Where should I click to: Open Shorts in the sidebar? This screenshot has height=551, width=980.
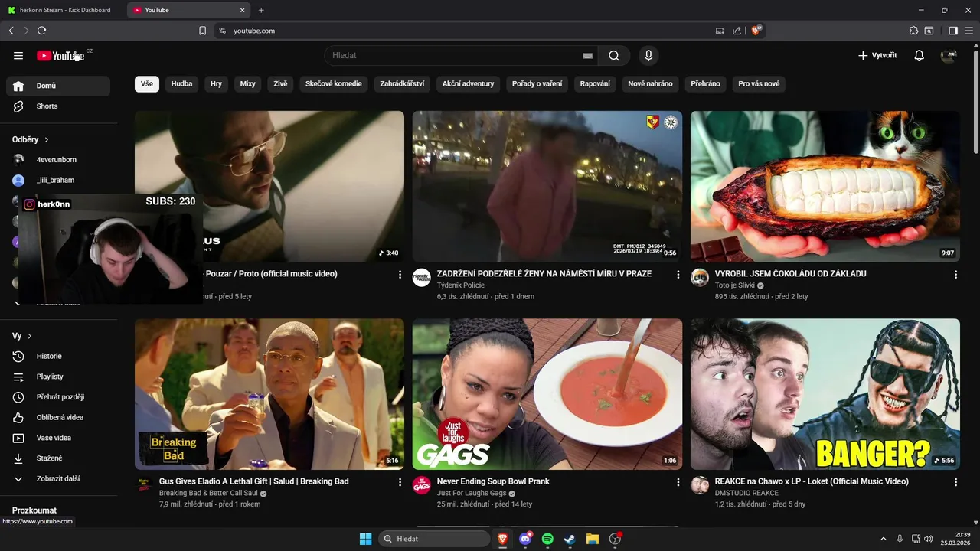[x=58, y=106]
